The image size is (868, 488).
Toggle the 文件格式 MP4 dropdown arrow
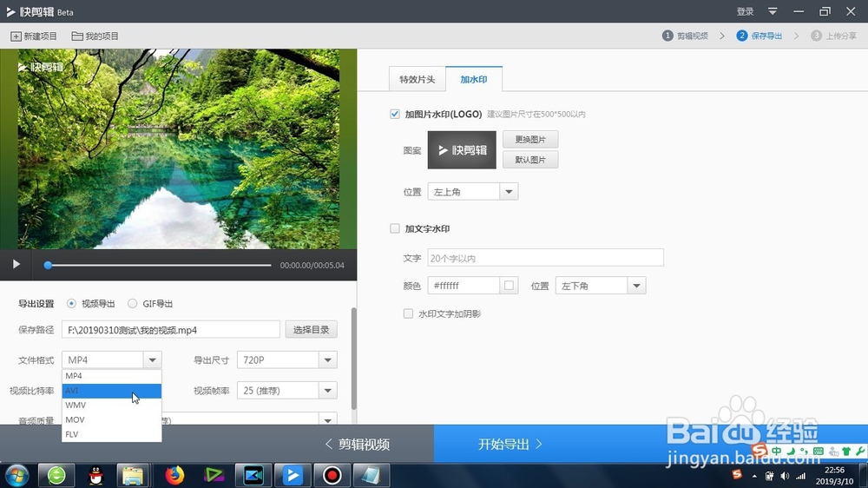coord(152,360)
